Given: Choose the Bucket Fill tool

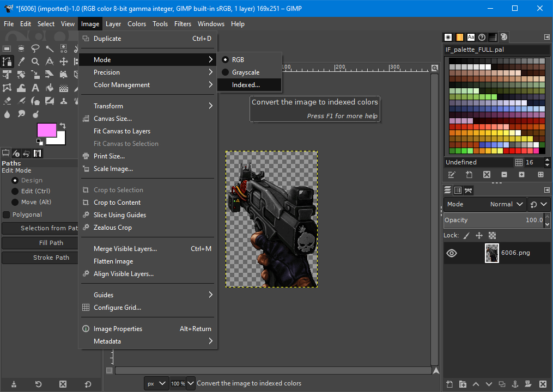Looking at the screenshot, I should pyautogui.click(x=50, y=88).
